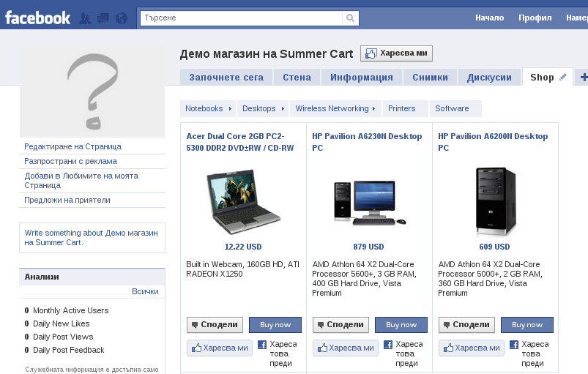
Task: Open notifications globe icon
Action: (121, 18)
